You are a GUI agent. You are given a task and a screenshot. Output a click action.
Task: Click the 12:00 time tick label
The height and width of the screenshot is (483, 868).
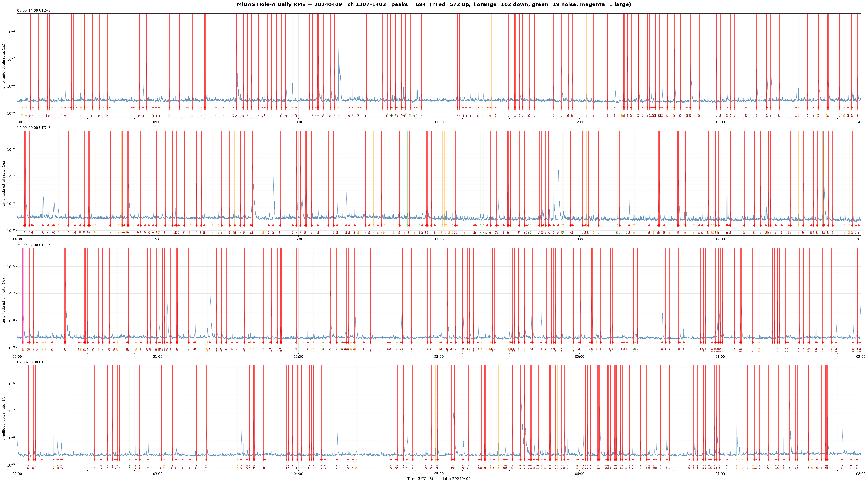[x=580, y=122]
